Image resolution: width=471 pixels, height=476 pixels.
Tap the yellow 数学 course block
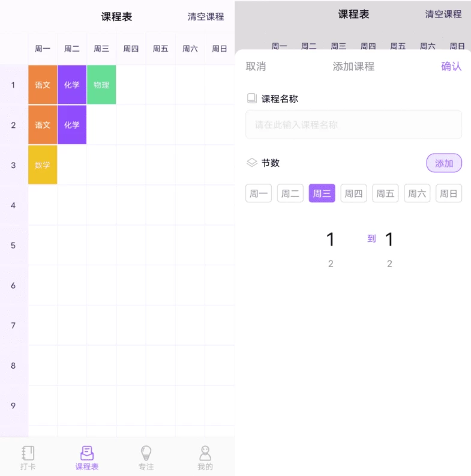tap(43, 165)
